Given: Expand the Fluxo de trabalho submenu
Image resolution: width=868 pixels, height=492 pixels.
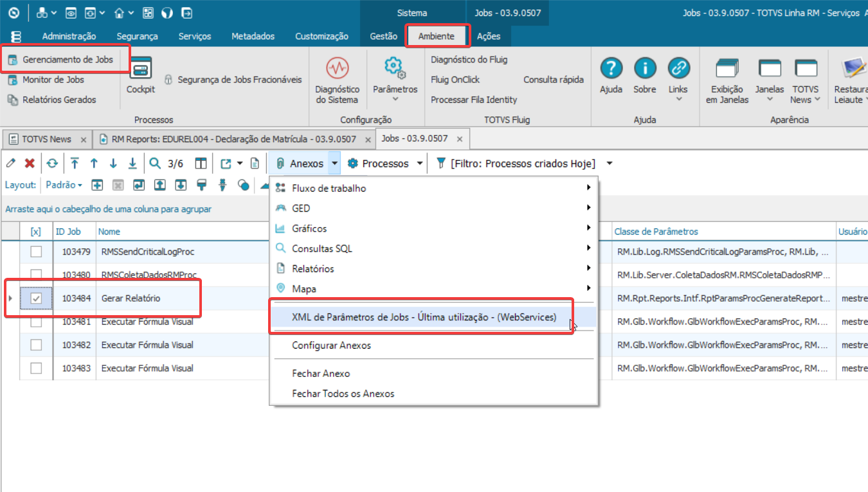Looking at the screenshot, I should coord(435,188).
